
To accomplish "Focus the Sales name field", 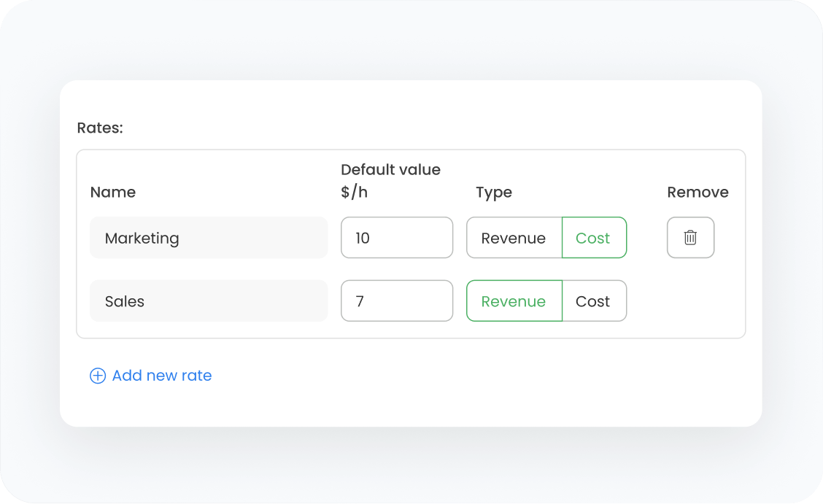I will (x=208, y=301).
